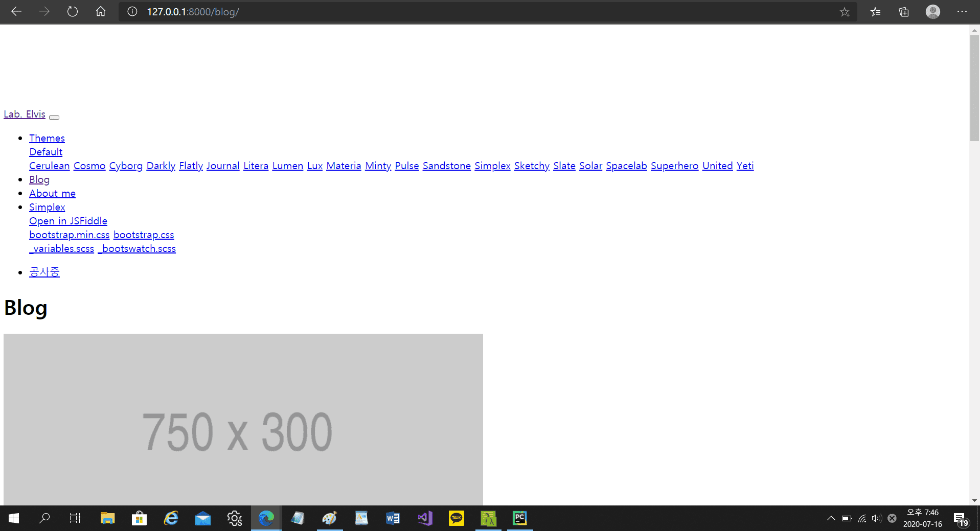Launch File Explorer from the taskbar
This screenshot has width=980, height=531.
(x=107, y=518)
